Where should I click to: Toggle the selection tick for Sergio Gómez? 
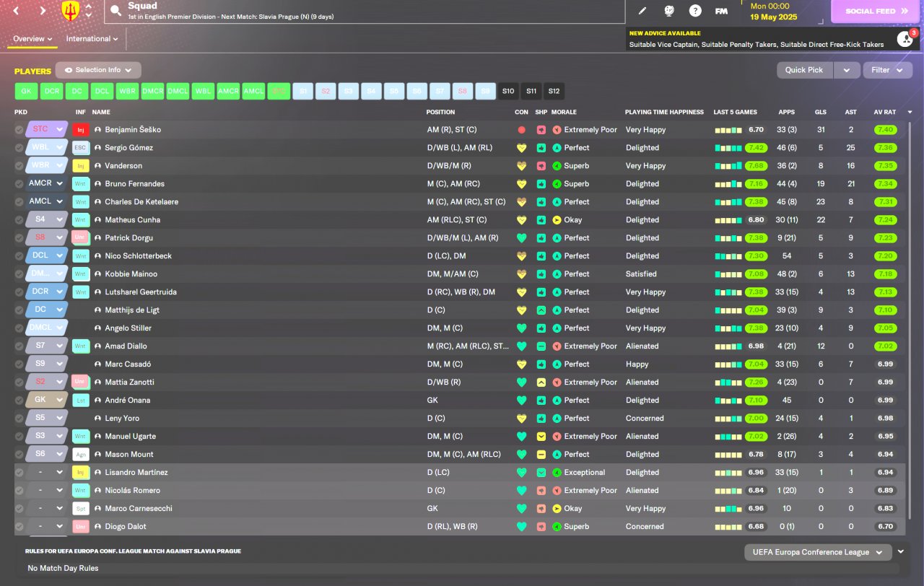point(19,148)
